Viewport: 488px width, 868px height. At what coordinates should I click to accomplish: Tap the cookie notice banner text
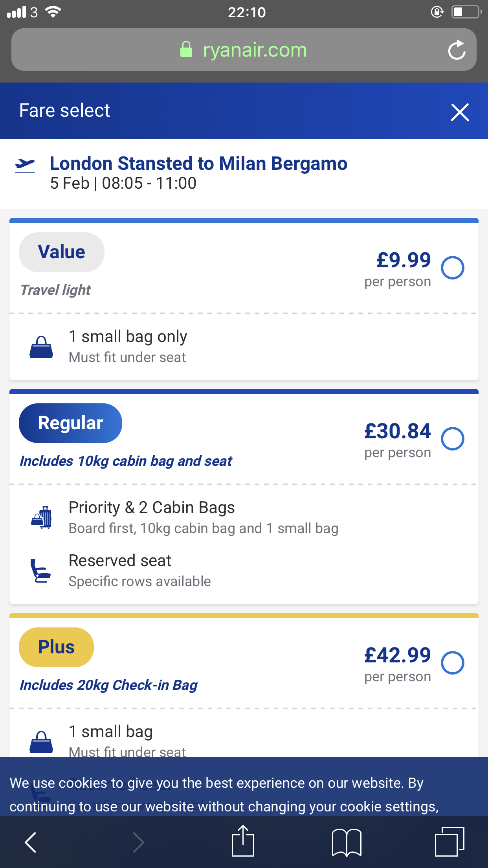pos(224,794)
